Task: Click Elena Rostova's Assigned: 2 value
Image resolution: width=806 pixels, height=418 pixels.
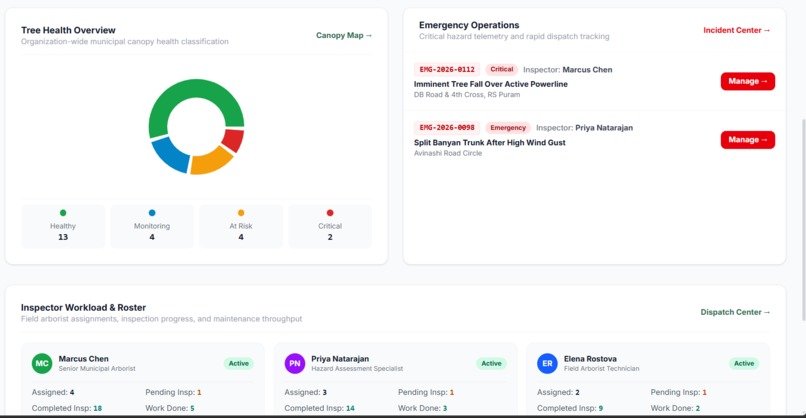Action: tap(577, 392)
